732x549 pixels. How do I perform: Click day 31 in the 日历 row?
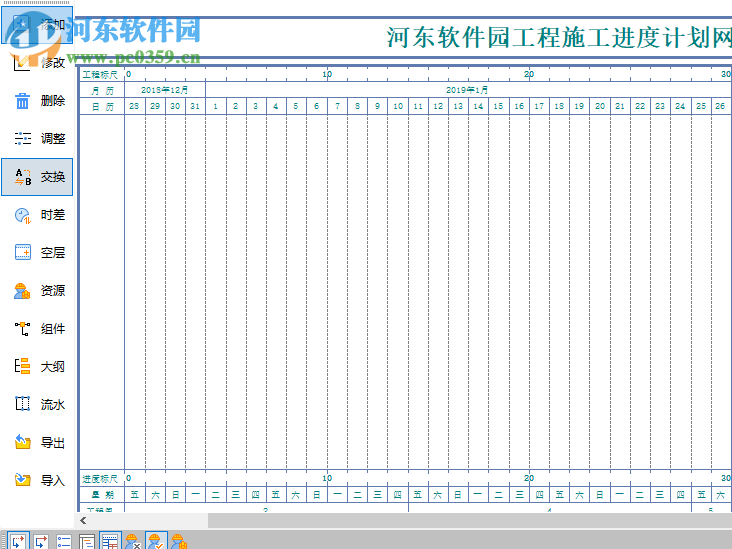point(195,106)
